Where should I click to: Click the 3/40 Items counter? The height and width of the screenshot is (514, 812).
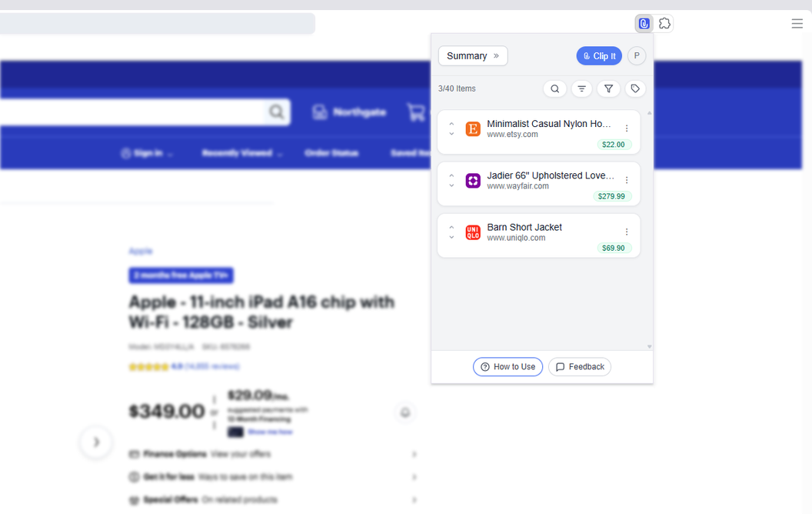point(457,88)
